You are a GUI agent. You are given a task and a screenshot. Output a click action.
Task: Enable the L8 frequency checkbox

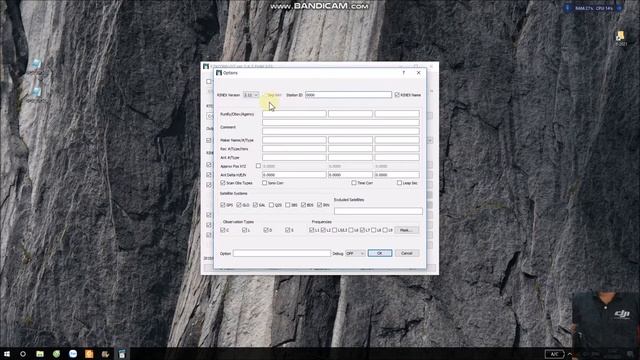(x=374, y=230)
